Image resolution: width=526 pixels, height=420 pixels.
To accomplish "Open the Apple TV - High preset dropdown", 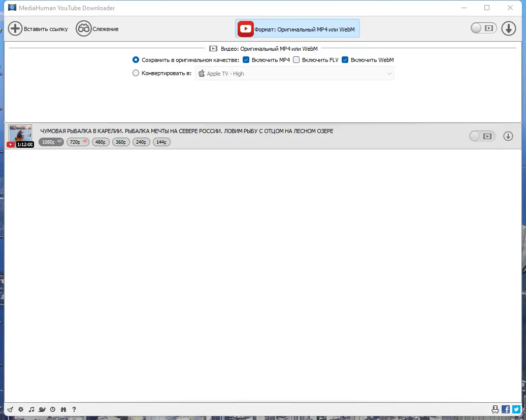I will coord(294,74).
